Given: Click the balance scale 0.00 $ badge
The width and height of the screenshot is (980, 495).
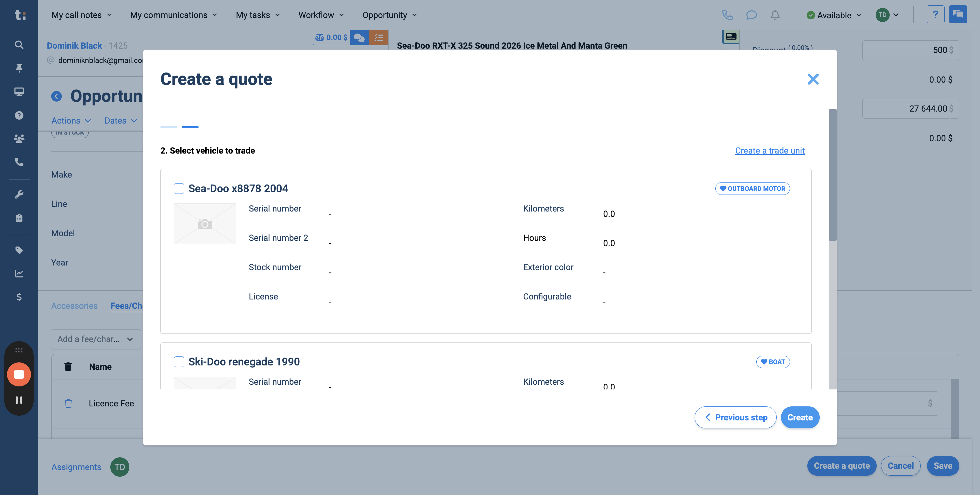Looking at the screenshot, I should (x=331, y=38).
